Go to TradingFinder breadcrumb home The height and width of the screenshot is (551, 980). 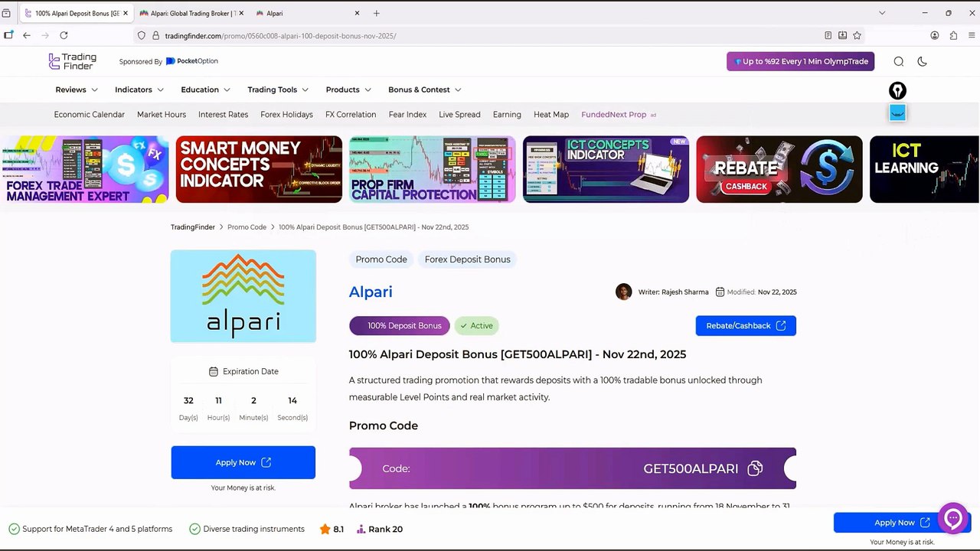(x=193, y=227)
